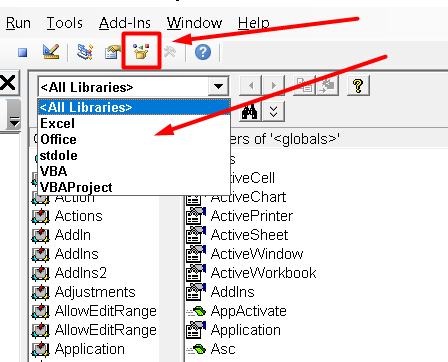Click the AddIn class icon
The image size is (448, 362).
point(41,235)
